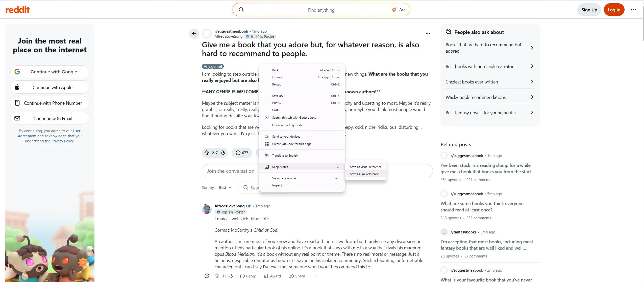The width and height of the screenshot is (644, 282).
Task: Click Continue with Phone Number
Action: point(50,103)
